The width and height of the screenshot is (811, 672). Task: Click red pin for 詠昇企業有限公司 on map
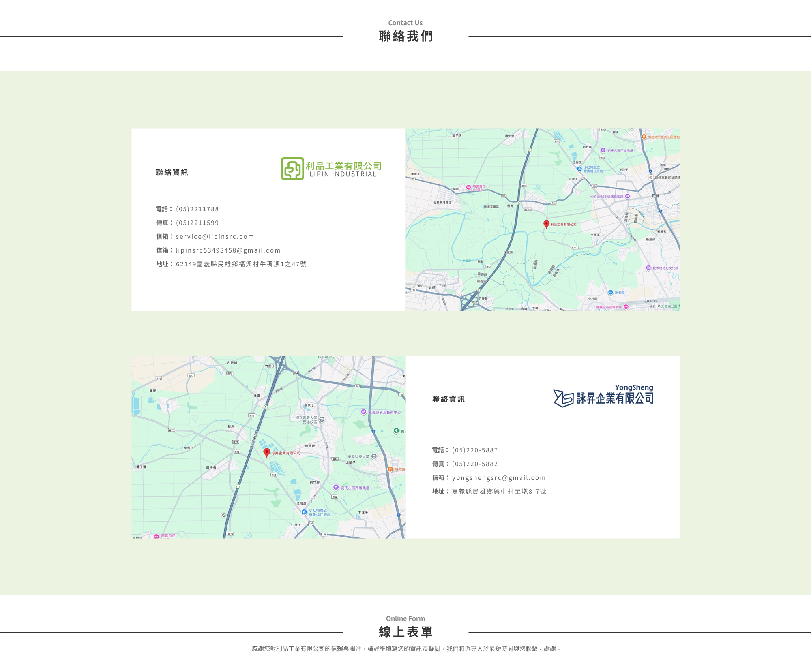click(x=266, y=452)
